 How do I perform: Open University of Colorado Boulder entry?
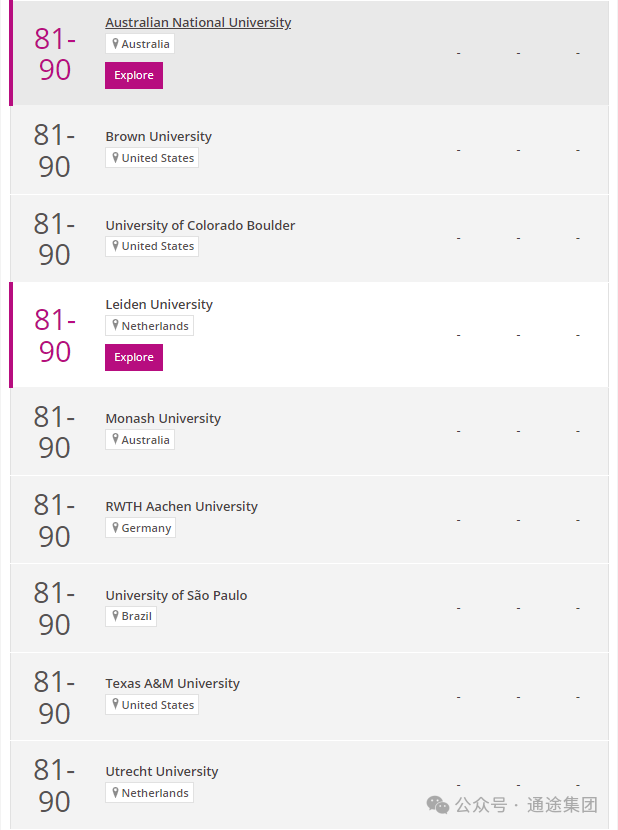[x=200, y=225]
